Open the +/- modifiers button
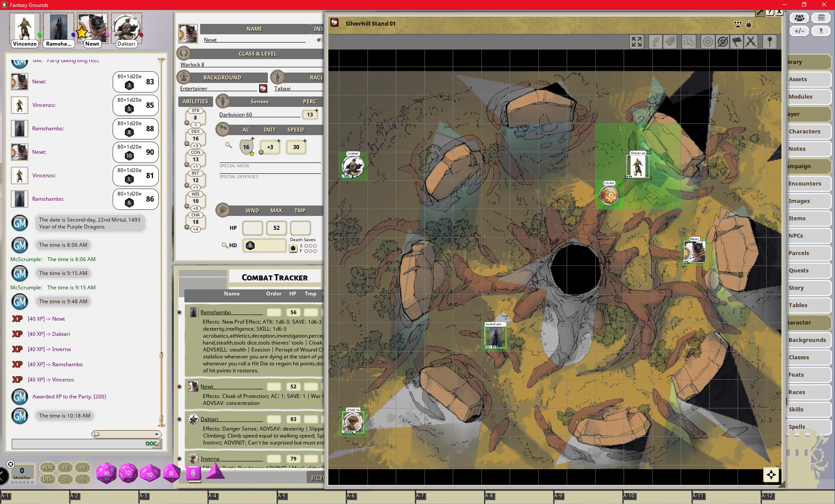This screenshot has width=835, height=504. click(799, 31)
